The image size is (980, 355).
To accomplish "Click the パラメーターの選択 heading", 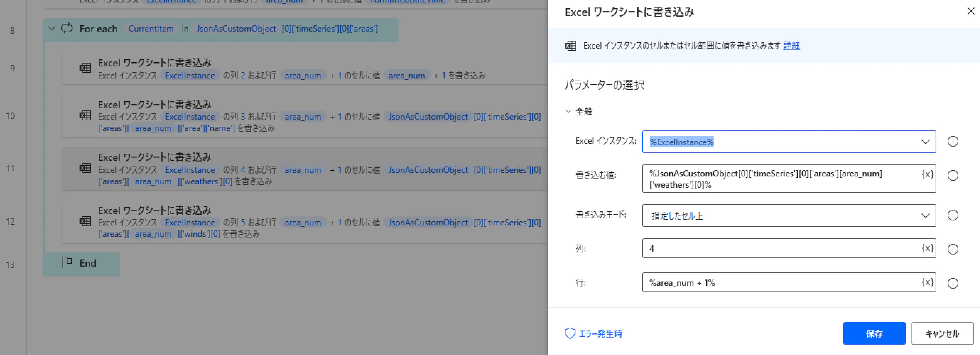I will 605,85.
